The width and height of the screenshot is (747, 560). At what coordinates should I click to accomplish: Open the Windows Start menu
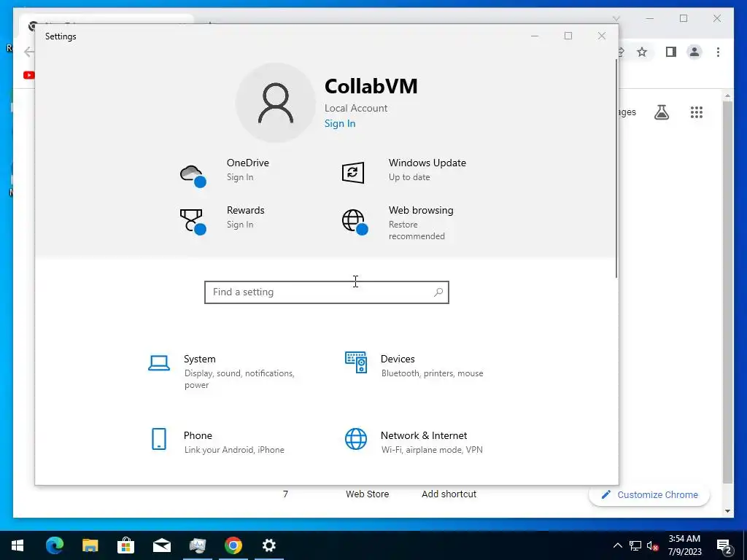click(x=18, y=545)
